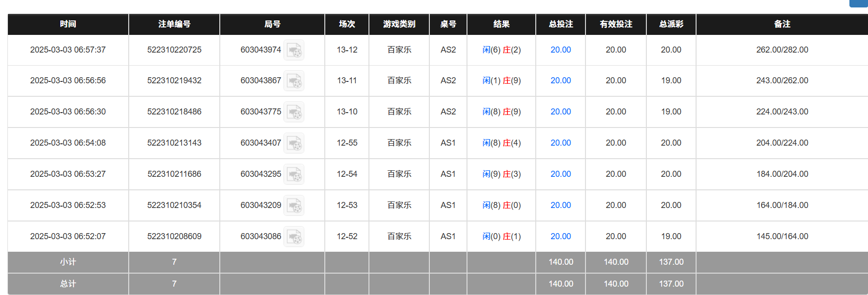Open total bet link for bet 522310220725
Image resolution: width=868 pixels, height=295 pixels.
560,49
